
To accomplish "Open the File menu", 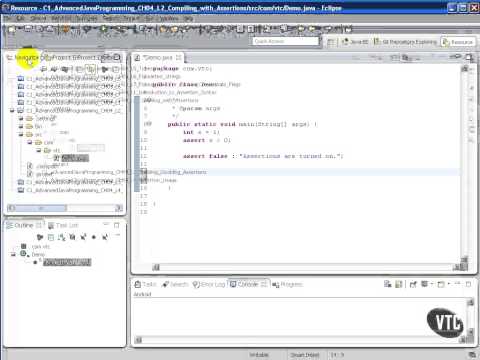I will pos(7,19).
